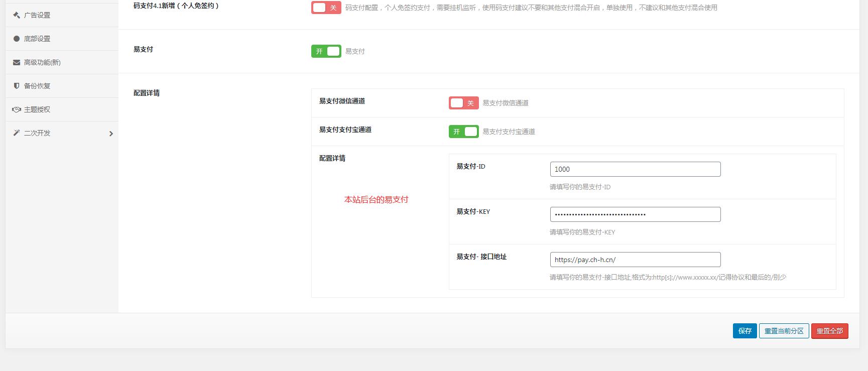Click the magic wand icon beside 二次开发
This screenshot has height=371, width=868.
pyautogui.click(x=17, y=133)
